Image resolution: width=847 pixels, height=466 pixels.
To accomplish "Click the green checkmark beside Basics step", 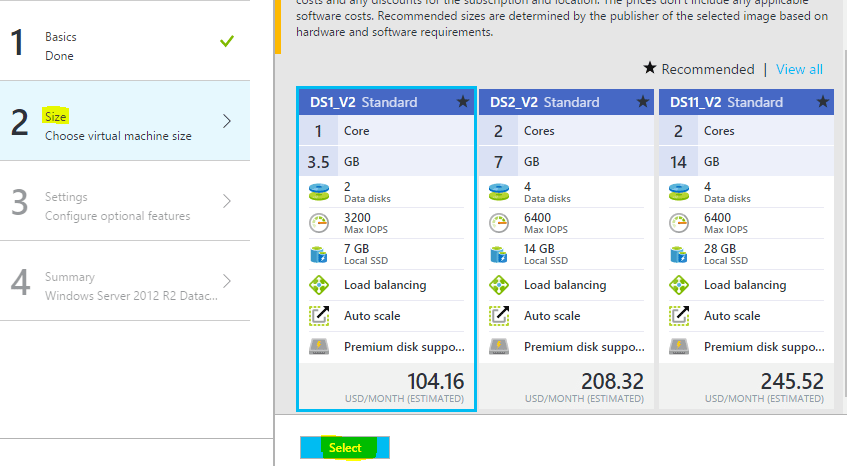I will coord(227,42).
